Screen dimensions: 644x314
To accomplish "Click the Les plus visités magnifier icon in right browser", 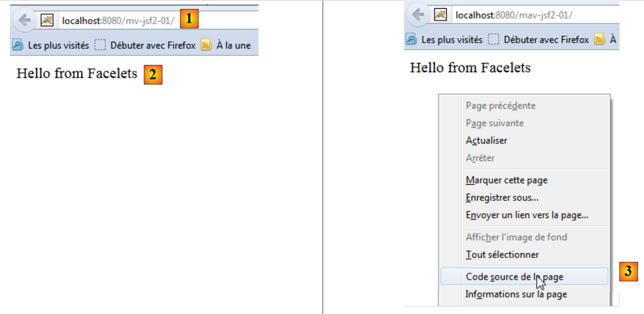I will [x=411, y=39].
